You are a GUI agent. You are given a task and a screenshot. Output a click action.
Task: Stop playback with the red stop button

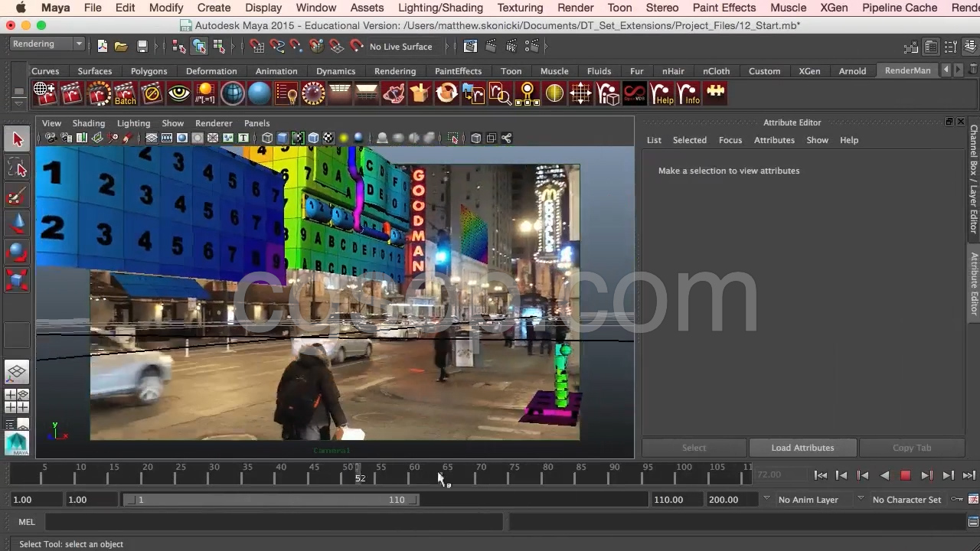[x=905, y=475]
